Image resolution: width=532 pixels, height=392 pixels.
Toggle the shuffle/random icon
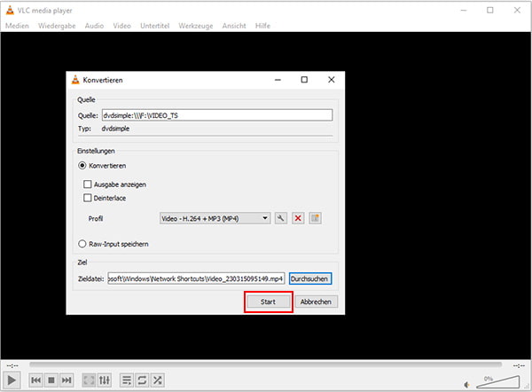click(x=158, y=380)
